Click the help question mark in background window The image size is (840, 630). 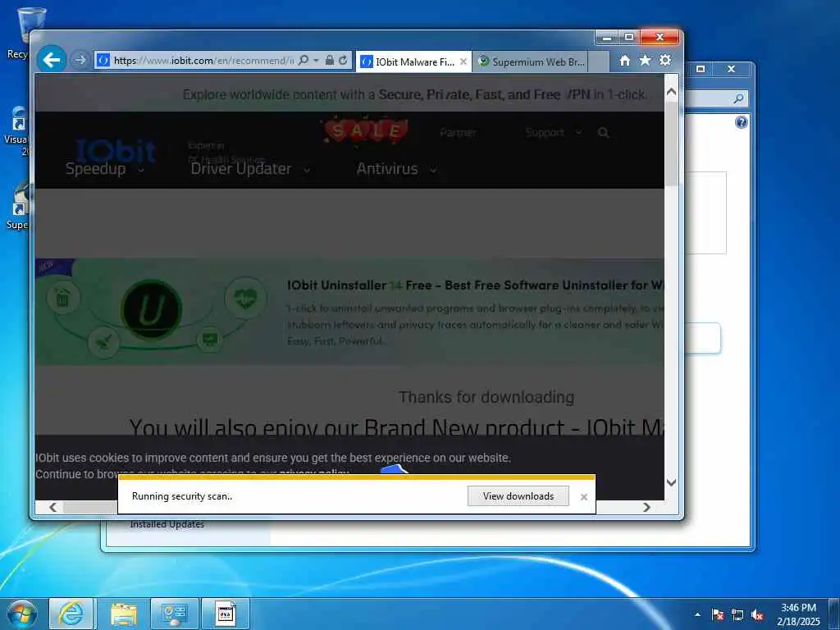click(x=741, y=123)
